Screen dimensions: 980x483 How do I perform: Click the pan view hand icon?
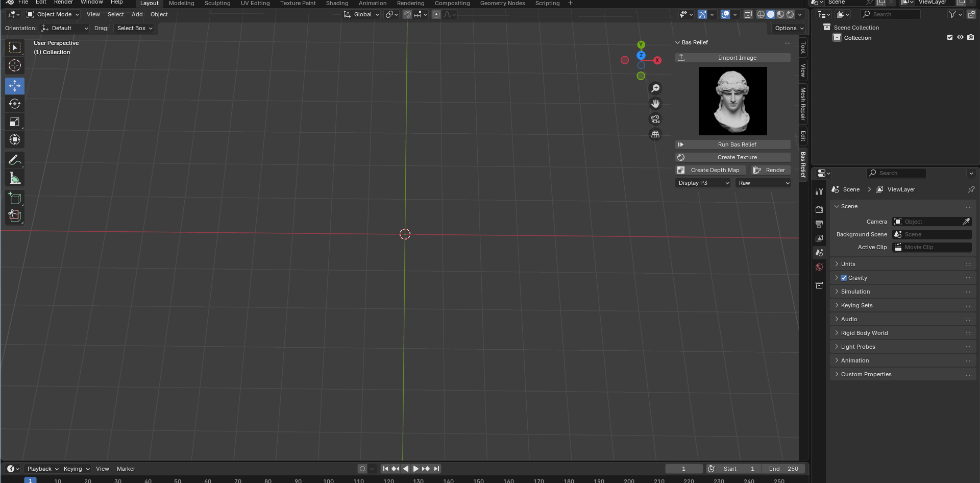pyautogui.click(x=655, y=104)
